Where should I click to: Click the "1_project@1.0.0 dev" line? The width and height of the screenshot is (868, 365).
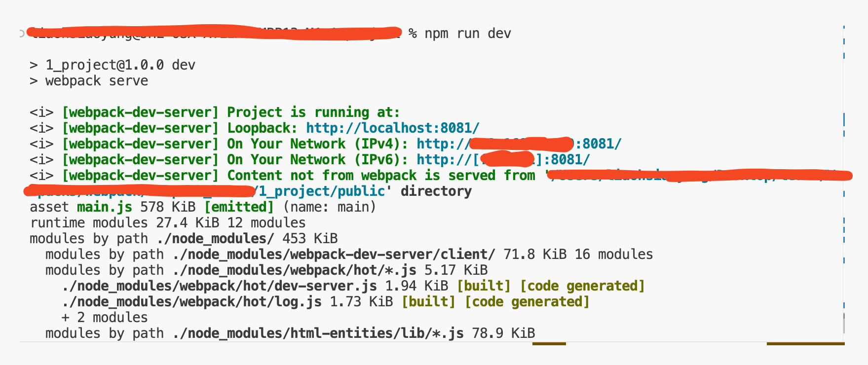(x=120, y=65)
